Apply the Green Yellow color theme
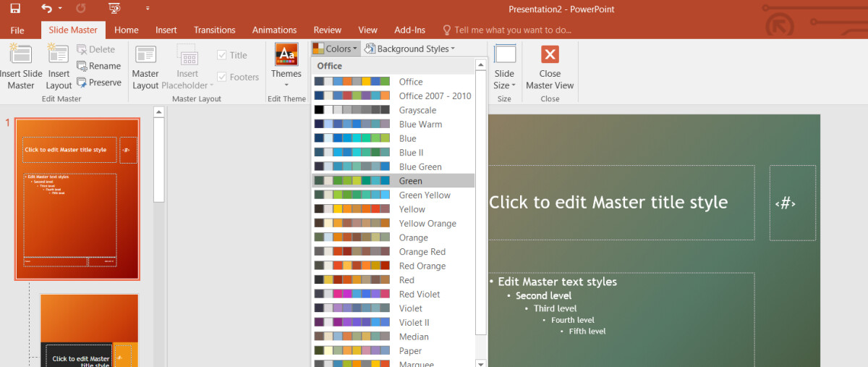 point(393,195)
